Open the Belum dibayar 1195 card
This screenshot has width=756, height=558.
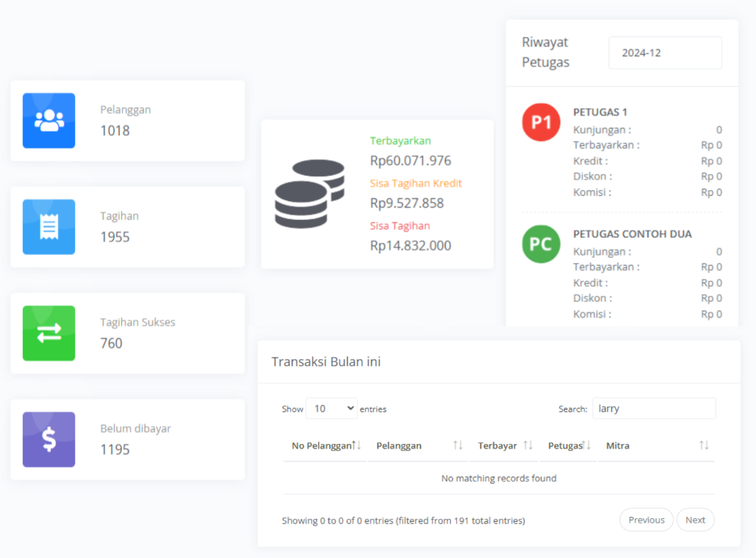tap(127, 439)
